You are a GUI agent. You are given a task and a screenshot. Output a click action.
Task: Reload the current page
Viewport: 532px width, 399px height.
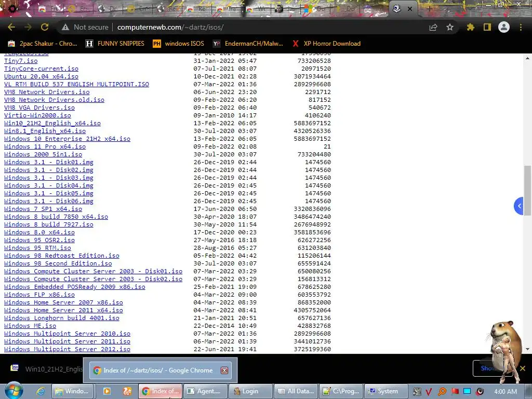[x=45, y=27]
